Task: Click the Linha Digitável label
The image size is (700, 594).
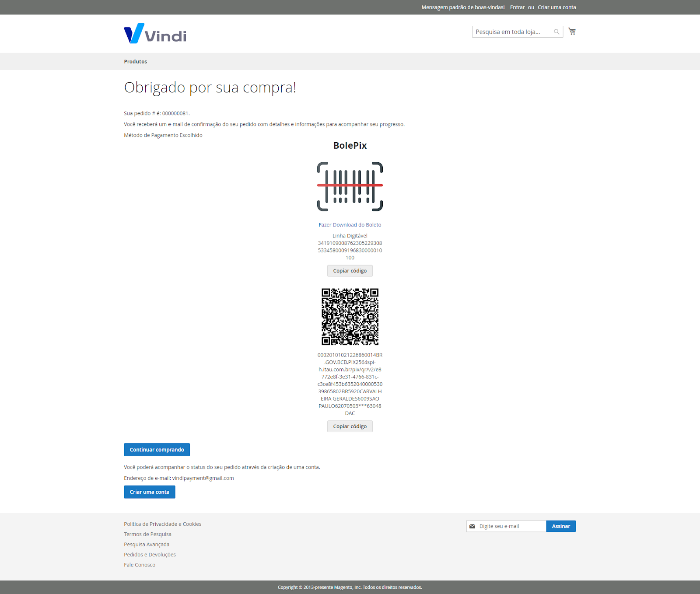Action: (350, 236)
